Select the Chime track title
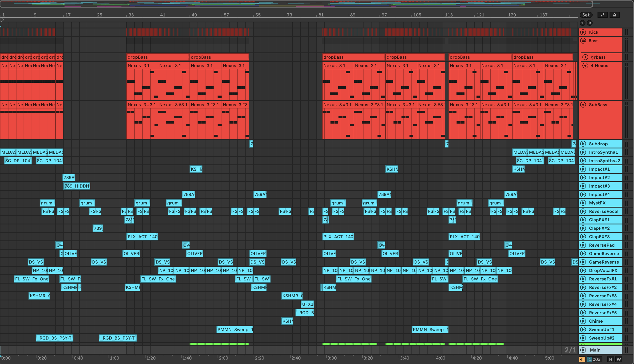634x364 pixels. (x=596, y=321)
